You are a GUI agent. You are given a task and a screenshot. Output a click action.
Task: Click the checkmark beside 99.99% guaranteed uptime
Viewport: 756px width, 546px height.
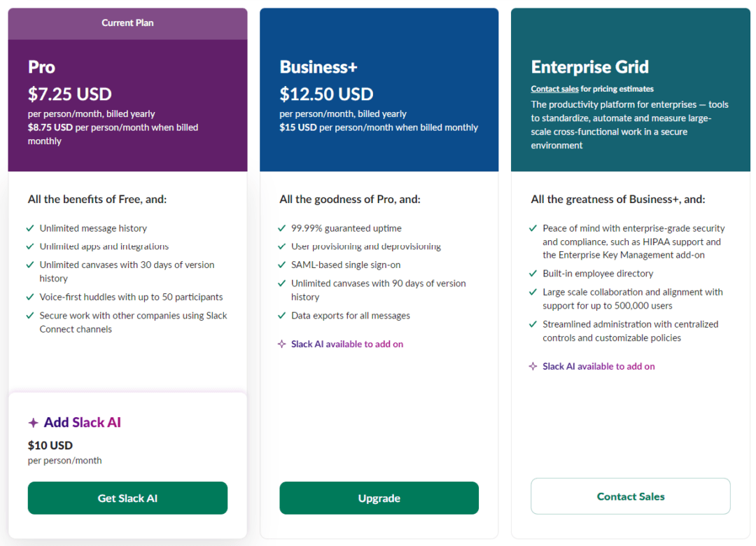tap(283, 228)
